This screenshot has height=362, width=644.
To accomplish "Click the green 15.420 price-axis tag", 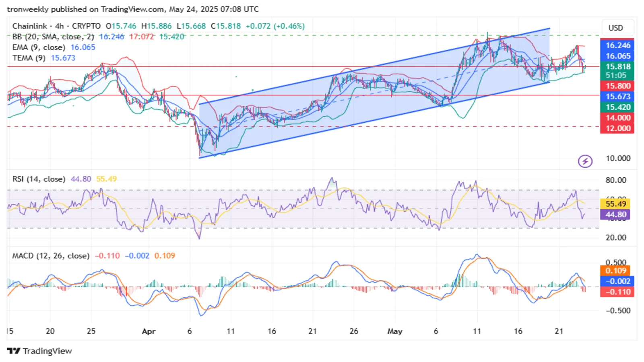I will (x=617, y=107).
